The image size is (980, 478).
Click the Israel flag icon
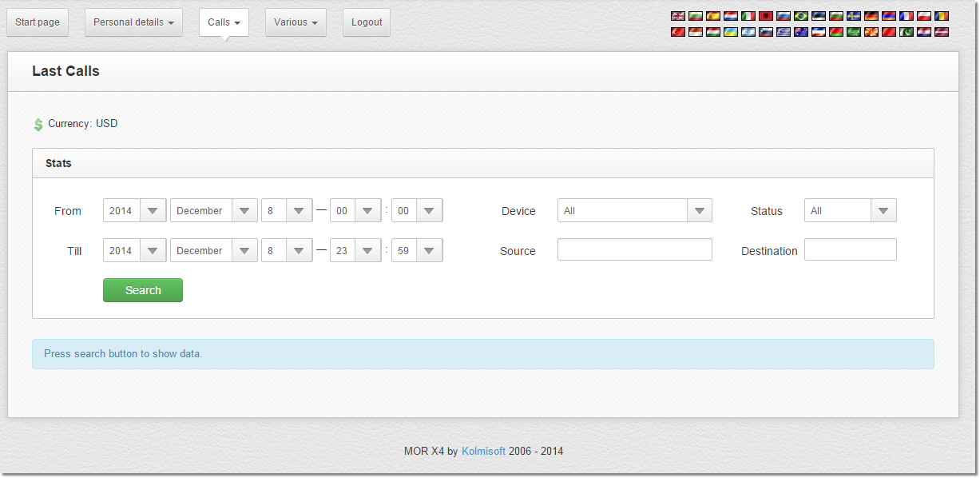748,32
